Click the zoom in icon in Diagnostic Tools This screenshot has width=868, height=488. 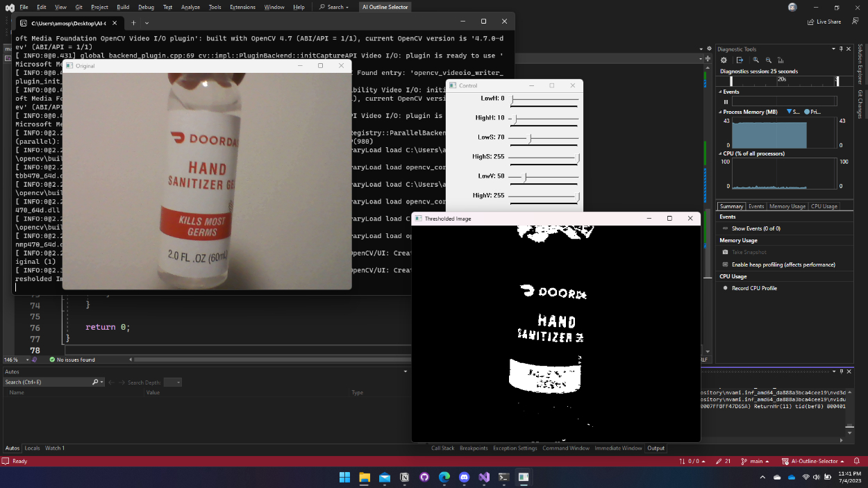(756, 60)
